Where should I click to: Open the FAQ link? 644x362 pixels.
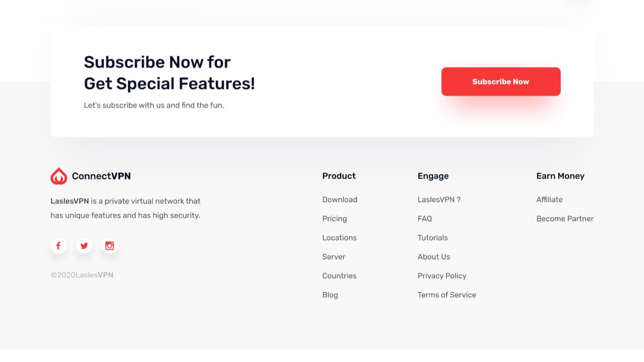[x=425, y=219]
